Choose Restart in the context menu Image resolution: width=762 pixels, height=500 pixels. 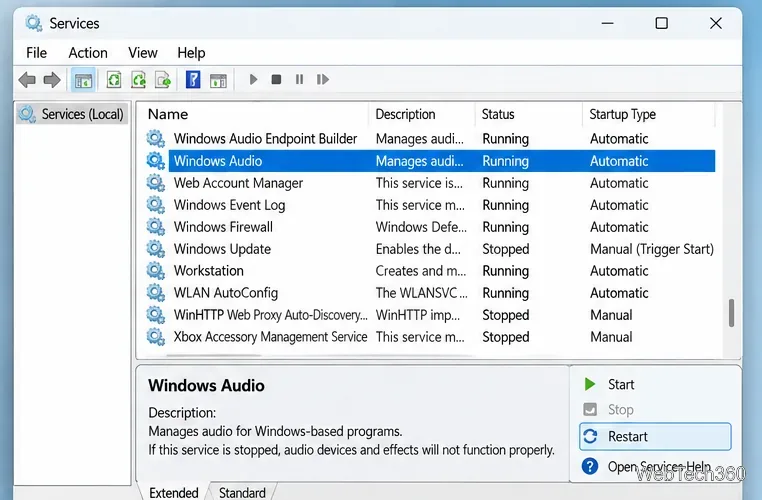655,436
